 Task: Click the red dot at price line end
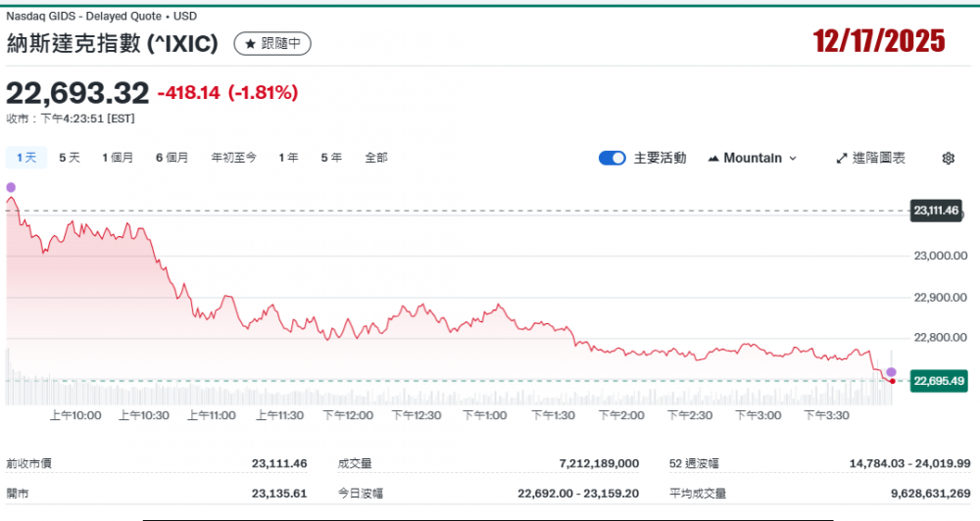(x=891, y=381)
